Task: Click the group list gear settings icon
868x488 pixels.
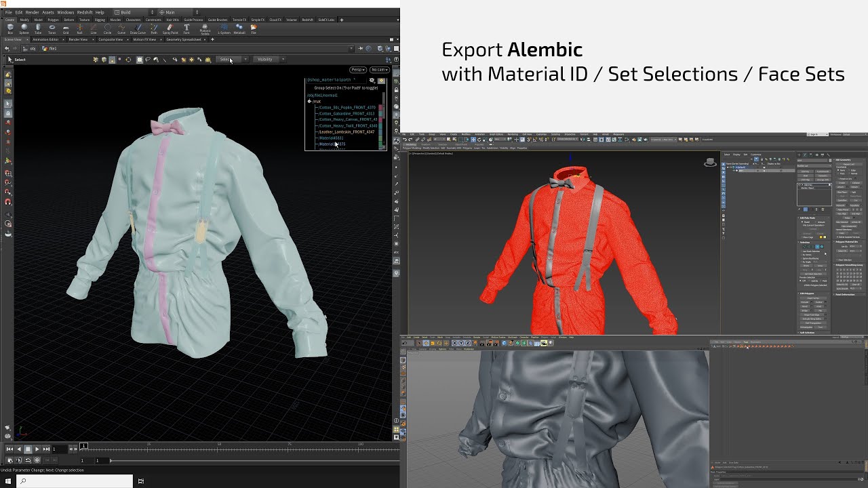Action: tap(372, 80)
